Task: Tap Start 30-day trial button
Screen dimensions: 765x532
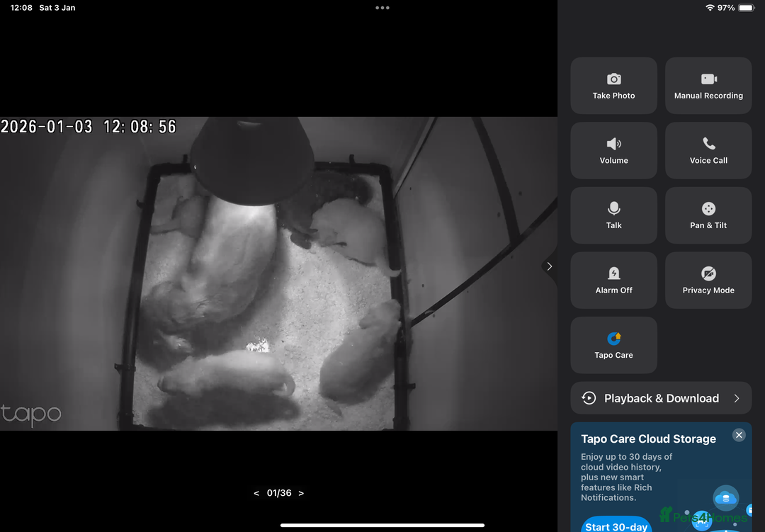Action: pyautogui.click(x=616, y=526)
